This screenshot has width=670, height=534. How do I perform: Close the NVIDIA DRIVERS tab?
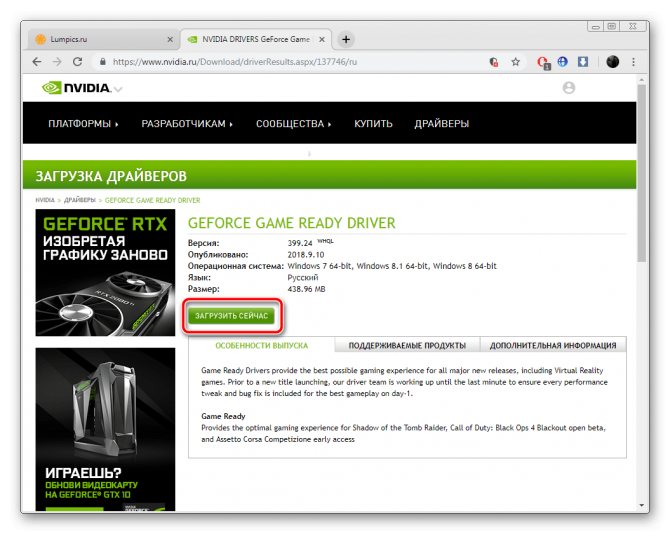(322, 39)
